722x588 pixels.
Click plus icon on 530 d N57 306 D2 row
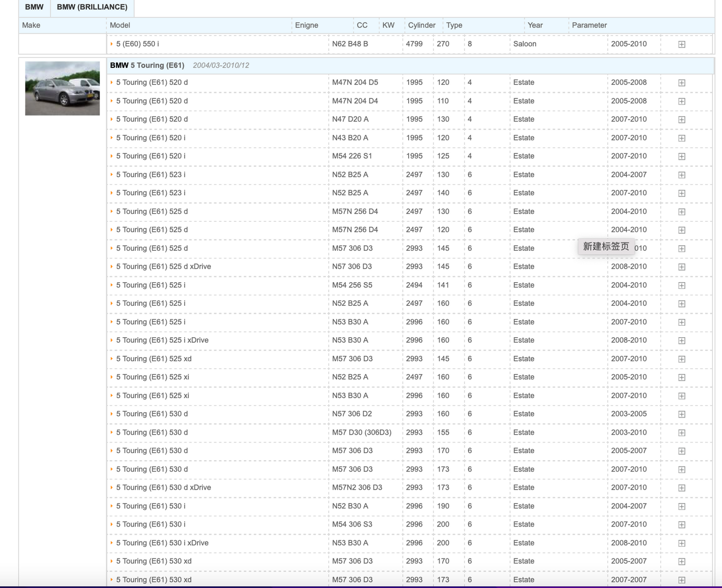pyautogui.click(x=682, y=414)
